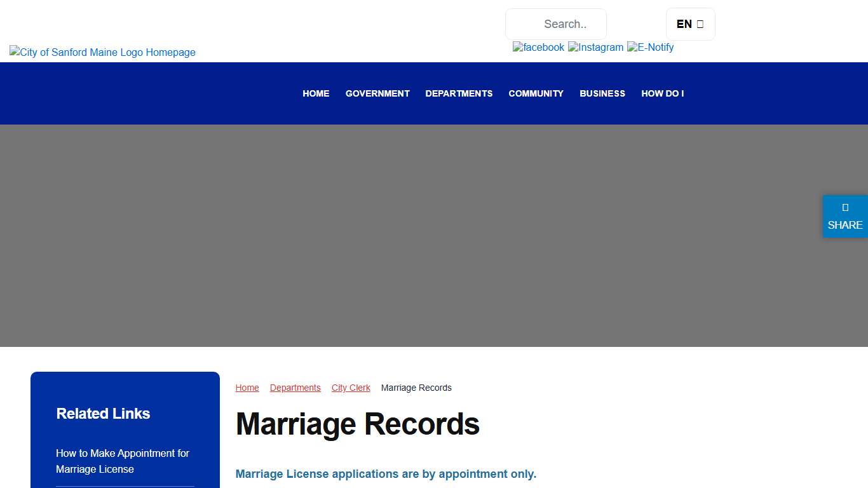The width and height of the screenshot is (868, 488).
Task: Go to HOME in the navigation bar
Action: point(316,93)
